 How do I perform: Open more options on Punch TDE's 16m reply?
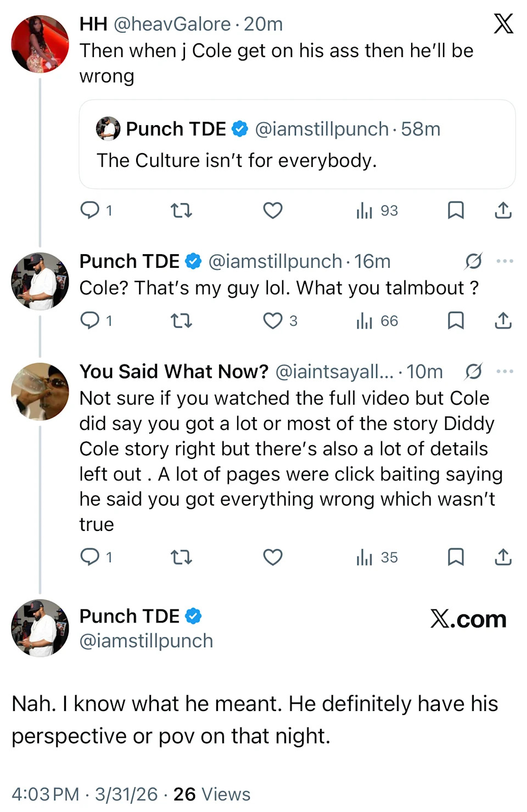tap(504, 262)
